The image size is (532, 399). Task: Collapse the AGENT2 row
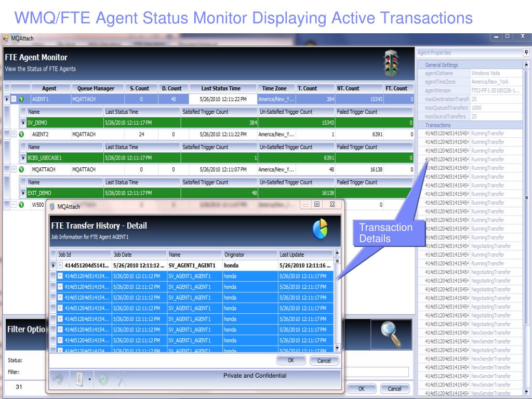click(14, 134)
